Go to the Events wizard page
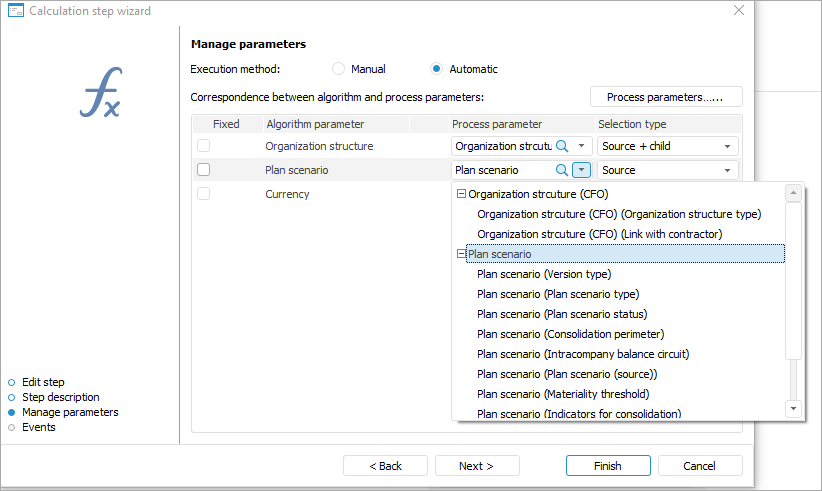Screen dimensions: 822x491 pos(39,427)
